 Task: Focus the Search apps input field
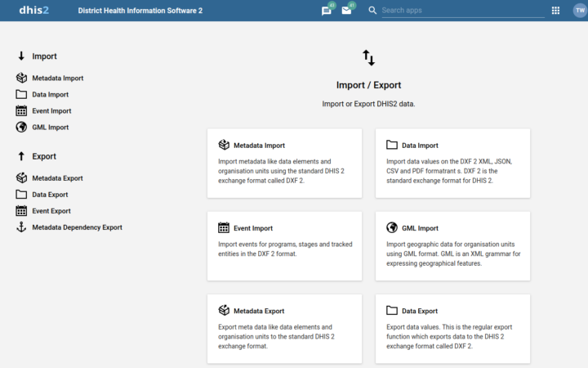[x=463, y=11]
